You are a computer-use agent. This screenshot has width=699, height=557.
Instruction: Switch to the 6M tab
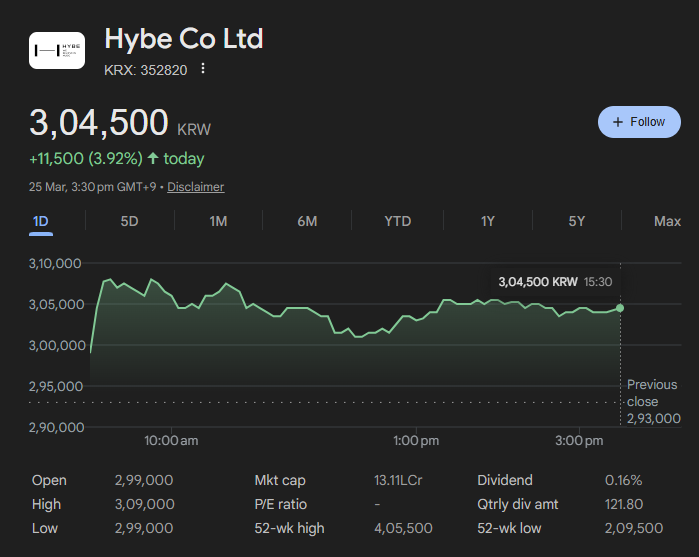307,221
